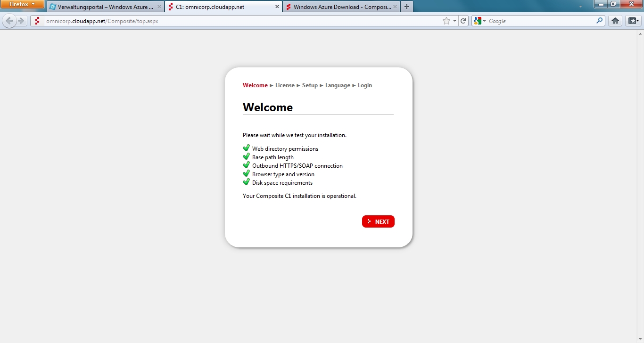Click the red NEXT button
The image size is (644, 343).
tap(378, 221)
